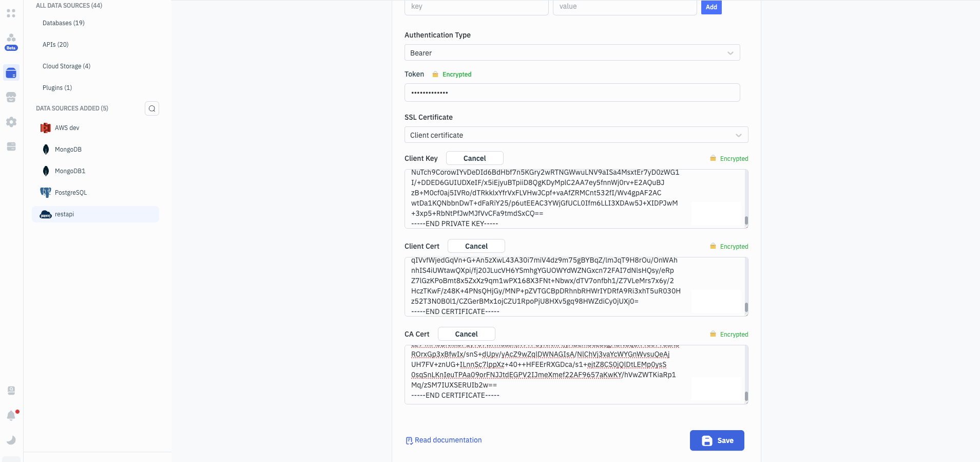Click the search icon for added data sources
The image size is (980, 462).
pyautogui.click(x=152, y=108)
